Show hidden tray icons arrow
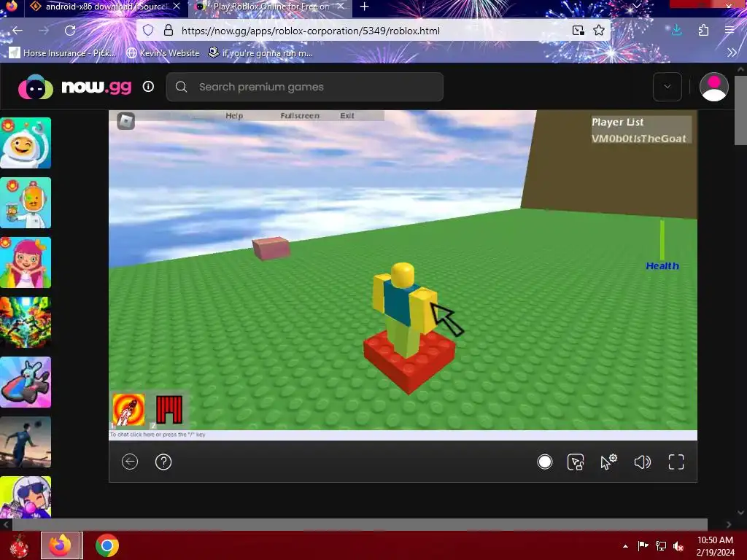The height and width of the screenshot is (560, 747). point(625,546)
